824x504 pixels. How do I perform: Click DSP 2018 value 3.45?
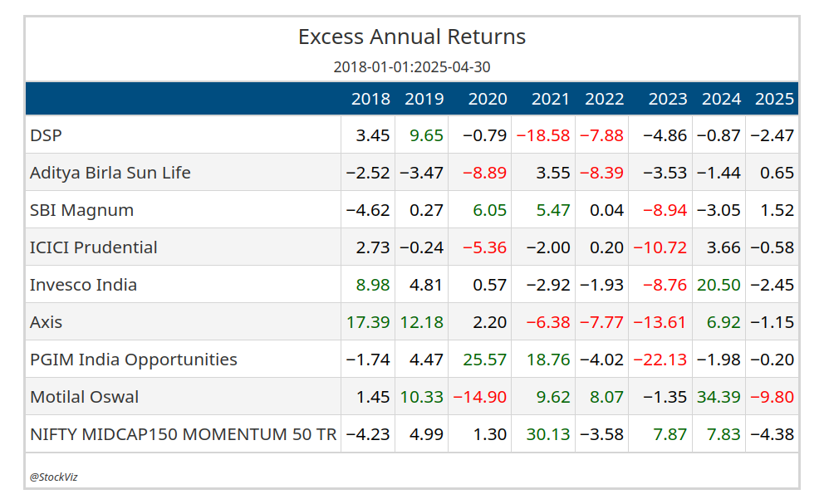pos(373,135)
